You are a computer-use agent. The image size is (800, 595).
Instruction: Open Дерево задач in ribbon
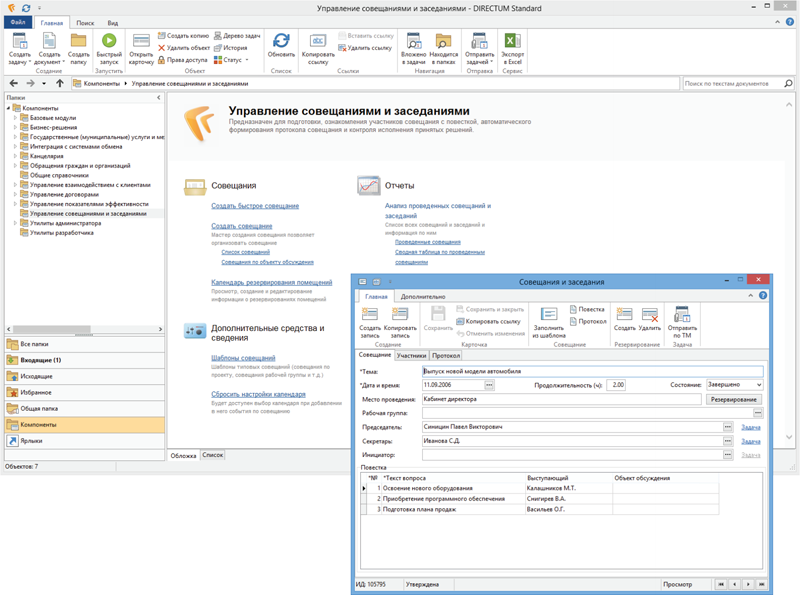click(237, 36)
